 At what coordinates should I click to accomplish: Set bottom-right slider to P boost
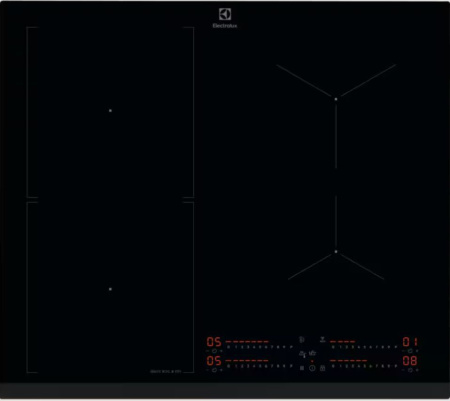(396, 366)
